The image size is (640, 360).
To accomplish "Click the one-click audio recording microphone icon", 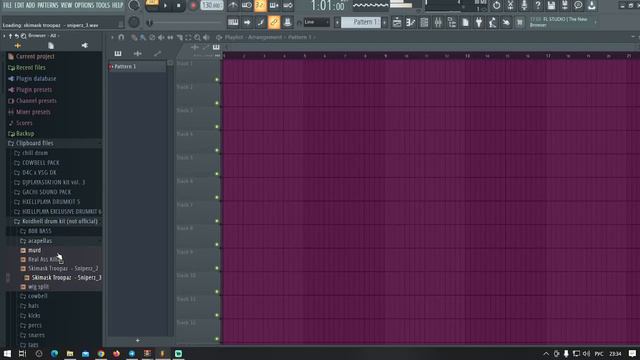I will coord(524,5).
